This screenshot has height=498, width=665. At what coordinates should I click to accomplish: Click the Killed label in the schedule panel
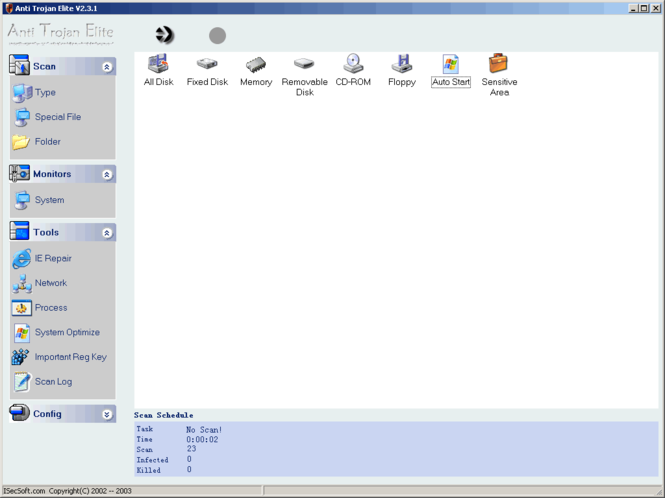pyautogui.click(x=148, y=470)
